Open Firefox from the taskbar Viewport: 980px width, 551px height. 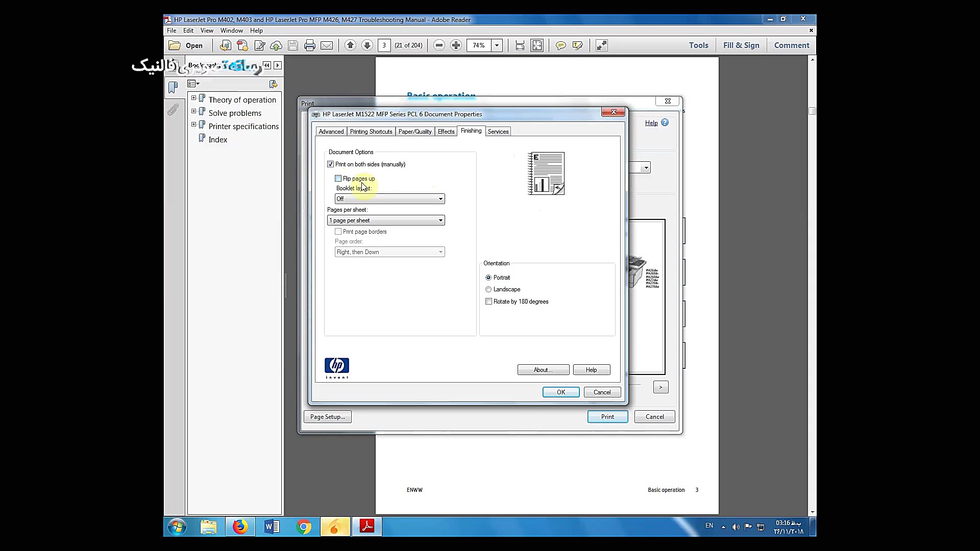pos(240,527)
